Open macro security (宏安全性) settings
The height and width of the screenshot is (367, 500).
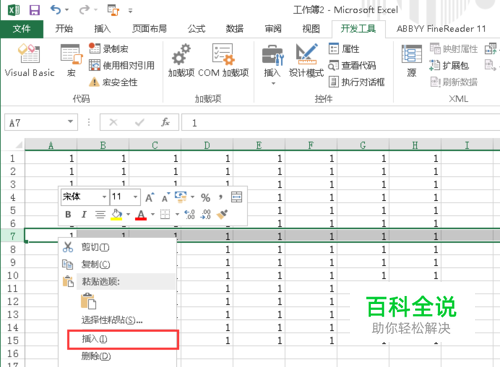(113, 82)
